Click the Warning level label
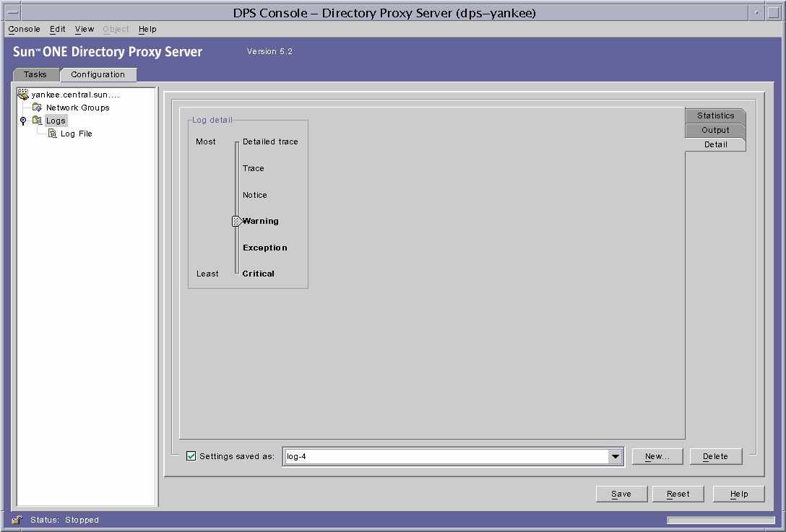 click(261, 221)
